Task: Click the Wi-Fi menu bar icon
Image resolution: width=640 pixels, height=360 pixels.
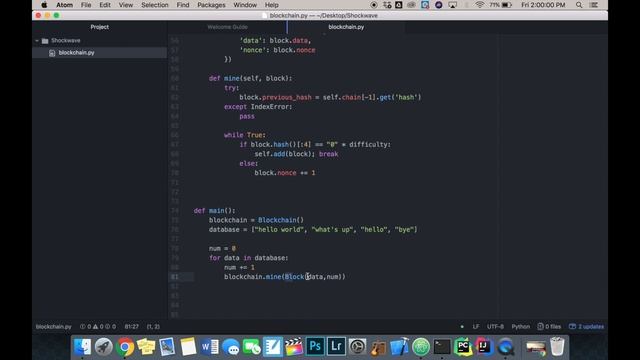Action: [480, 5]
